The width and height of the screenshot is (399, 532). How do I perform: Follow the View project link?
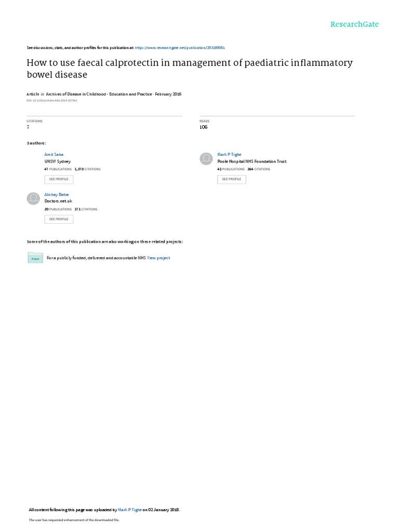[158, 258]
